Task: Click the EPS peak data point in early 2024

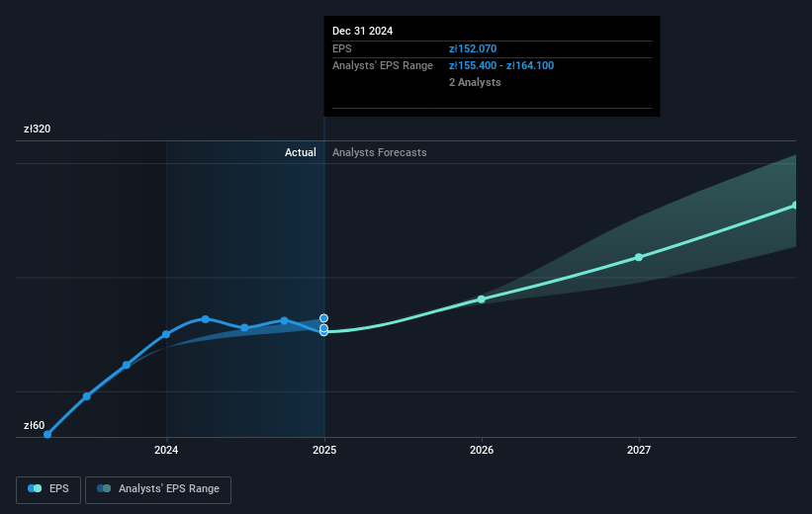Action: [x=206, y=319]
